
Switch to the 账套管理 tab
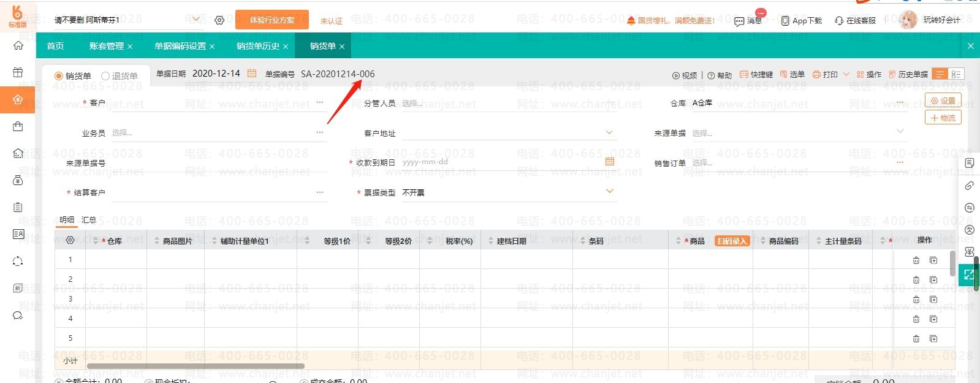click(107, 46)
